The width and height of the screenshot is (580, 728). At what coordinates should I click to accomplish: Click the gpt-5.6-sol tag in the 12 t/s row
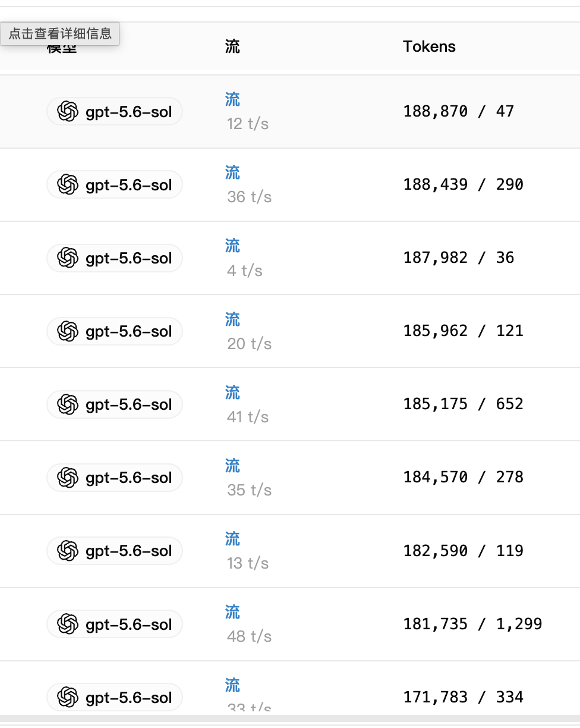pyautogui.click(x=115, y=111)
